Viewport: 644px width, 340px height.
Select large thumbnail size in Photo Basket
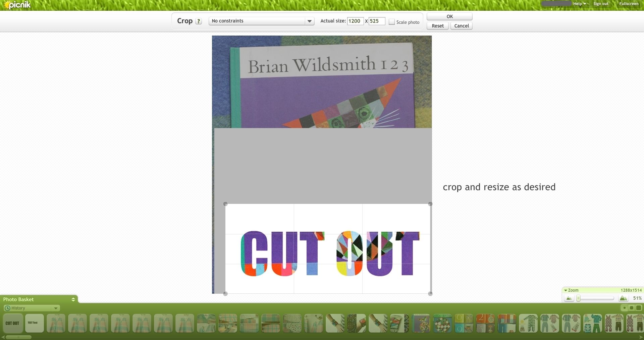click(638, 308)
